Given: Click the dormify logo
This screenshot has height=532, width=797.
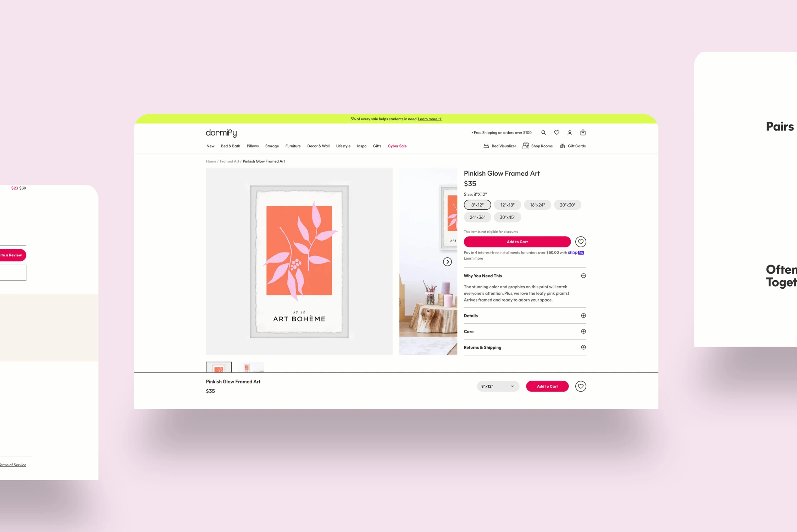Looking at the screenshot, I should coord(221,133).
